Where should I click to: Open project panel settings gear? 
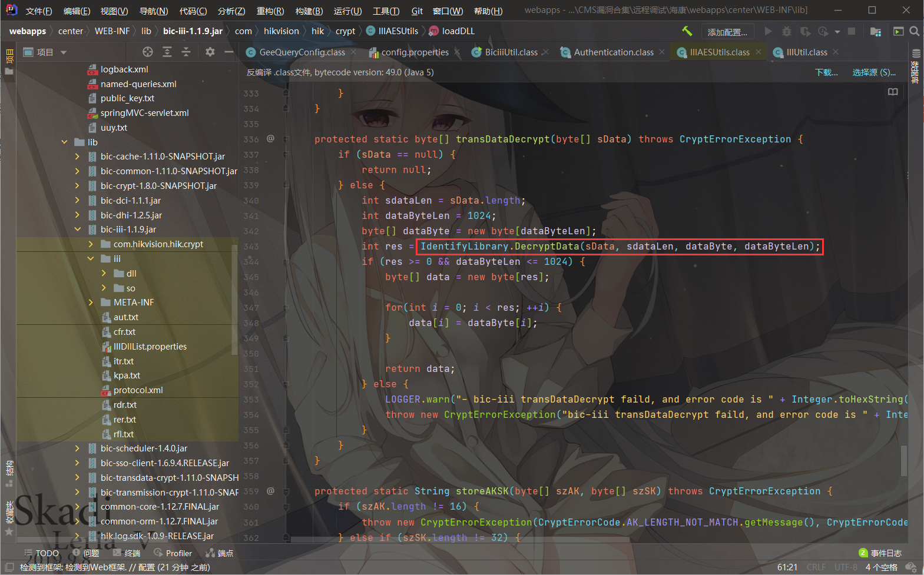(x=210, y=52)
